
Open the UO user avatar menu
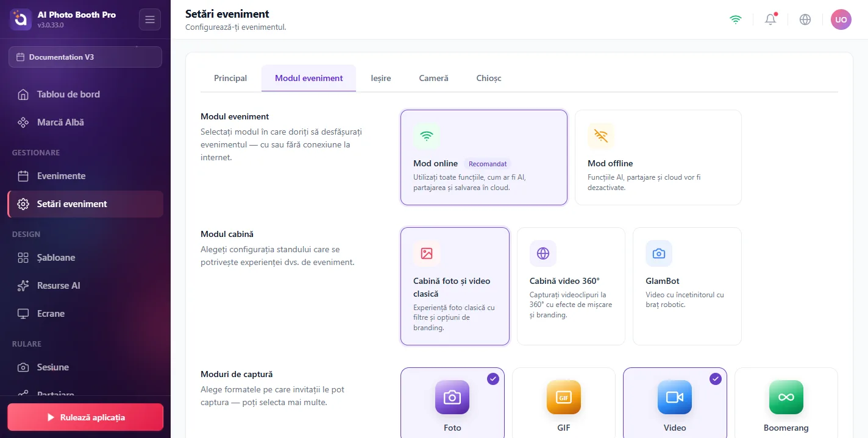click(x=841, y=19)
